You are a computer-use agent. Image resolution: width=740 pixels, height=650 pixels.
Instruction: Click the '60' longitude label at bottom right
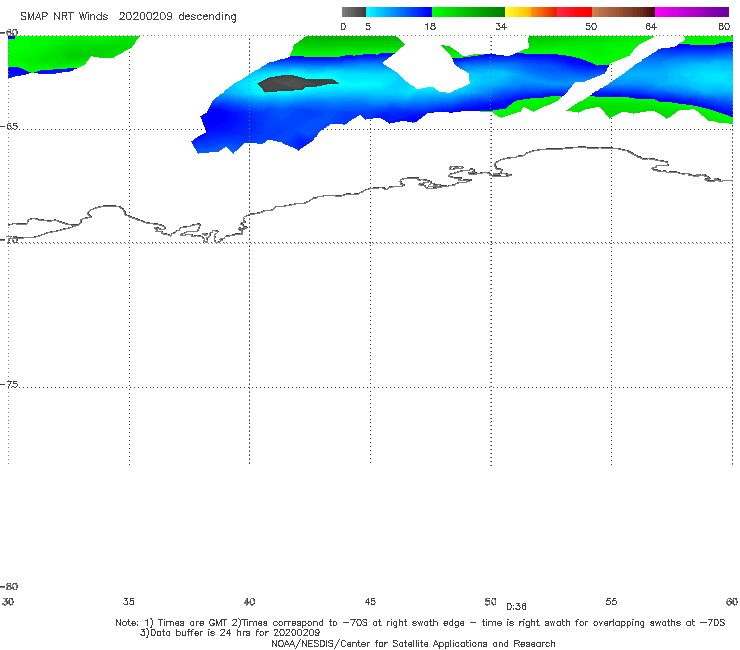point(732,601)
